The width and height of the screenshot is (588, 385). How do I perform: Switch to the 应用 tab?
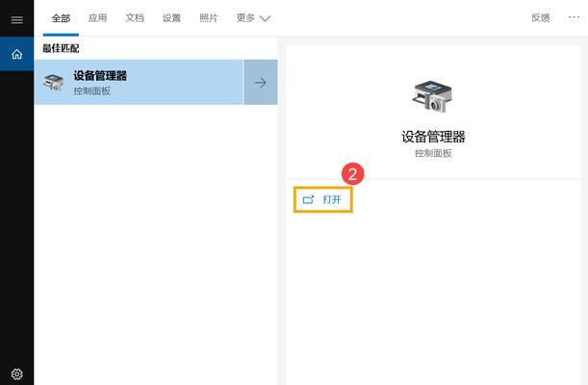click(x=97, y=18)
